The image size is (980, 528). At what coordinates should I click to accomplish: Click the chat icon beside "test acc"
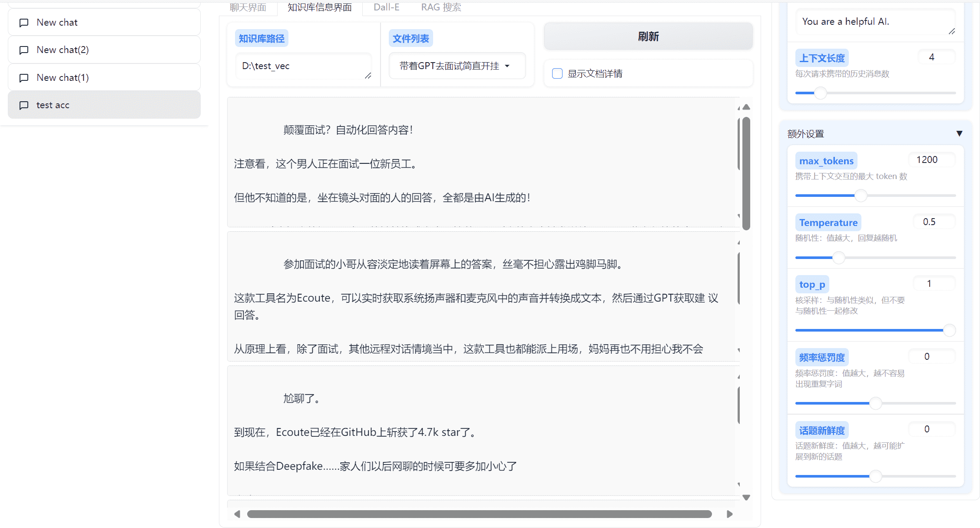(24, 105)
